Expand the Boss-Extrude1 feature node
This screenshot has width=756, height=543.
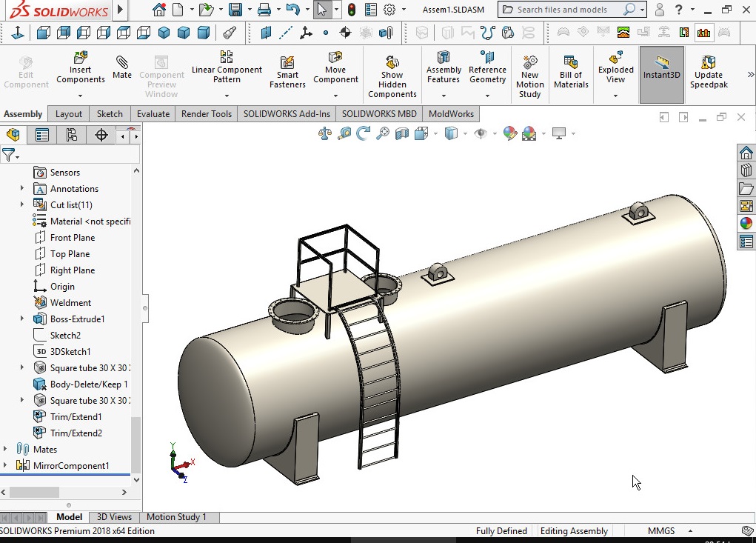pyautogui.click(x=21, y=319)
